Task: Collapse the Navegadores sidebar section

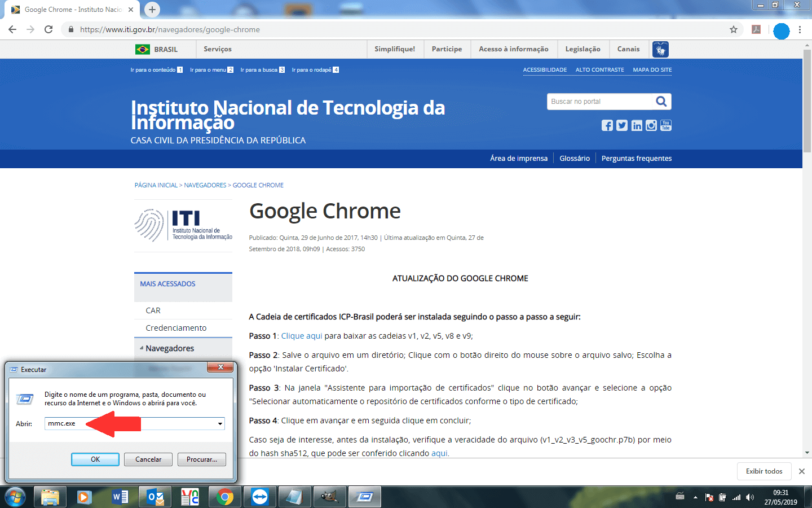Action: [142, 348]
